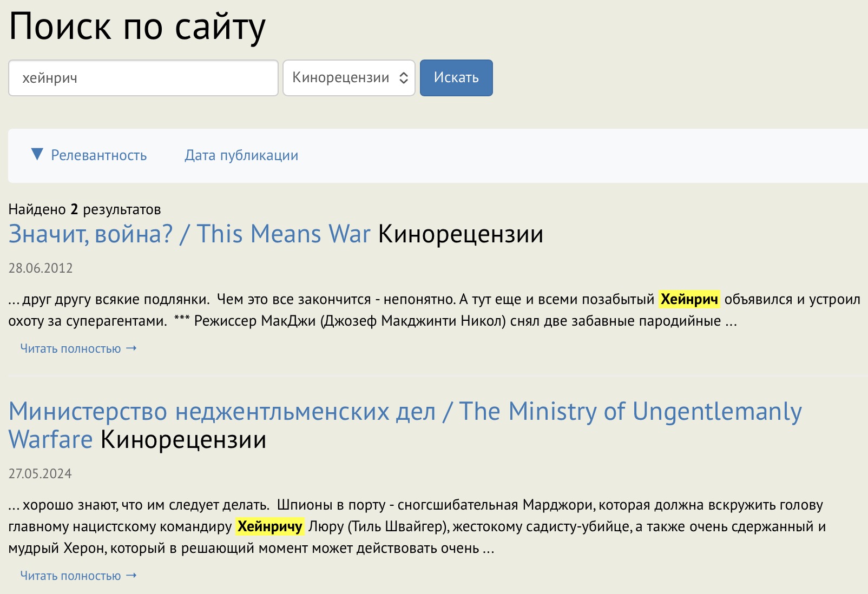Click the descending sort triangle beside Релевантность

[37, 155]
